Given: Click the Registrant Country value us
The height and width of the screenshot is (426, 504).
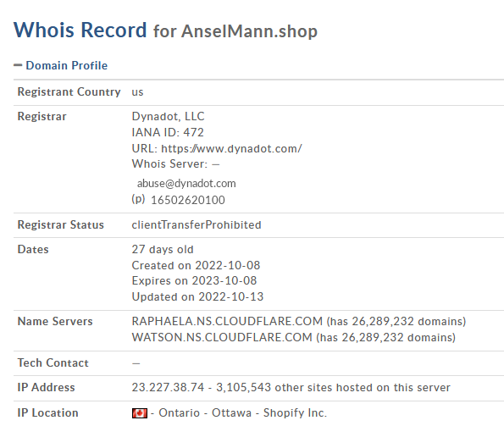Looking at the screenshot, I should point(137,92).
